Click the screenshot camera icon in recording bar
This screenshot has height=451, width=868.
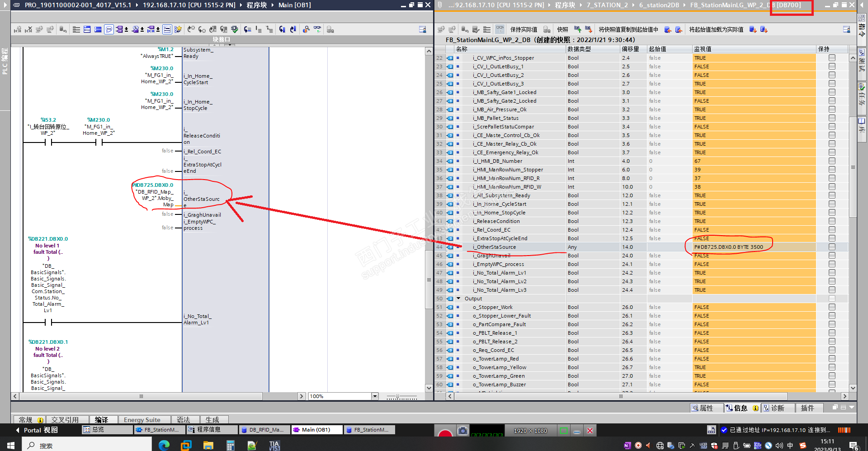462,431
